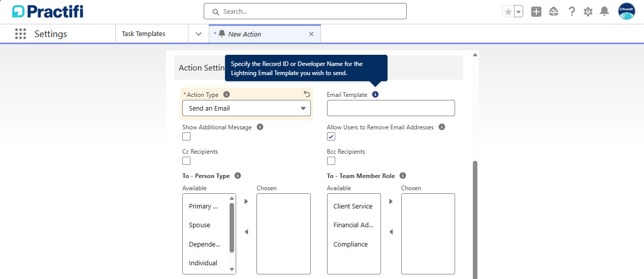Click the To - Person Type info icon
The width and height of the screenshot is (644, 279).
pos(238,176)
